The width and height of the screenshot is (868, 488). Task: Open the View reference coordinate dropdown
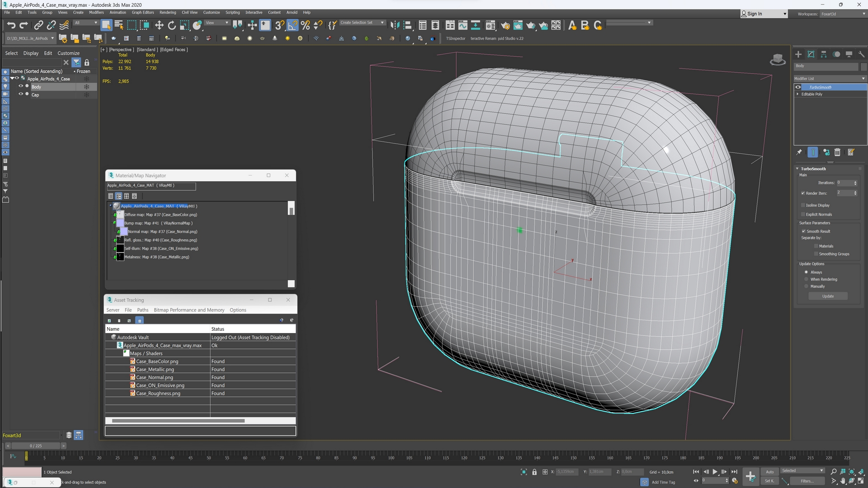coord(217,23)
